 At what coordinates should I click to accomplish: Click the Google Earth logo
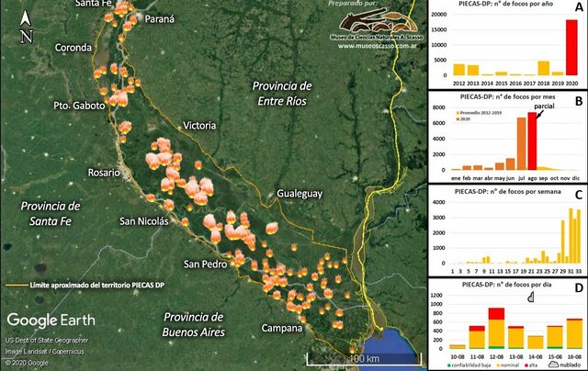click(x=51, y=320)
